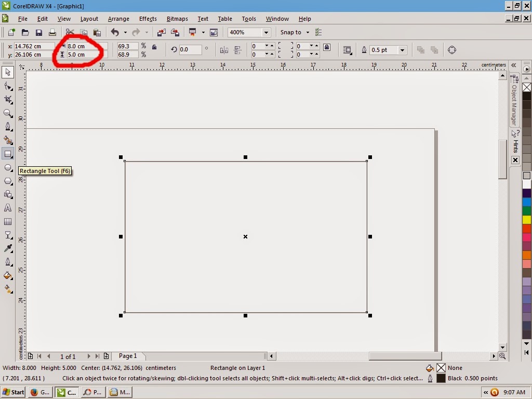The width and height of the screenshot is (532, 399).
Task: Open the Bitmaps menu
Action: click(x=177, y=19)
